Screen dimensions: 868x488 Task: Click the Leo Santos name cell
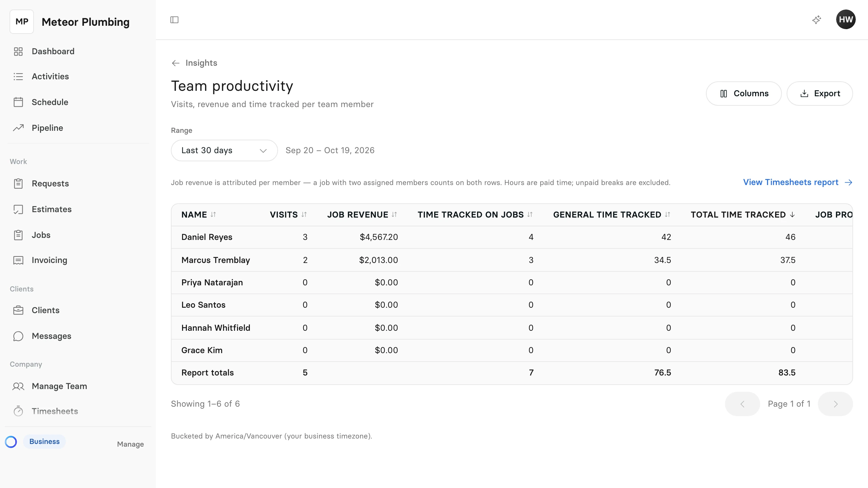(203, 305)
